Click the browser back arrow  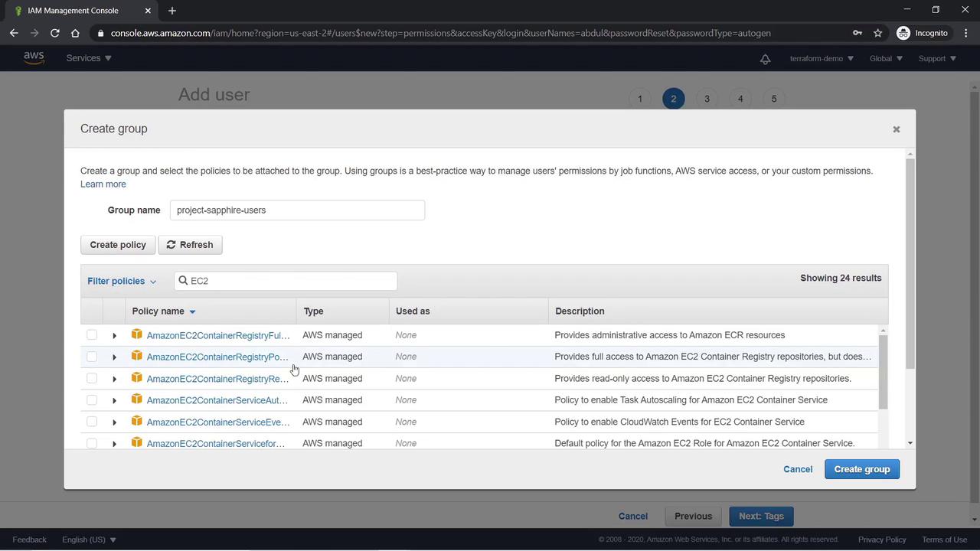[x=14, y=33]
